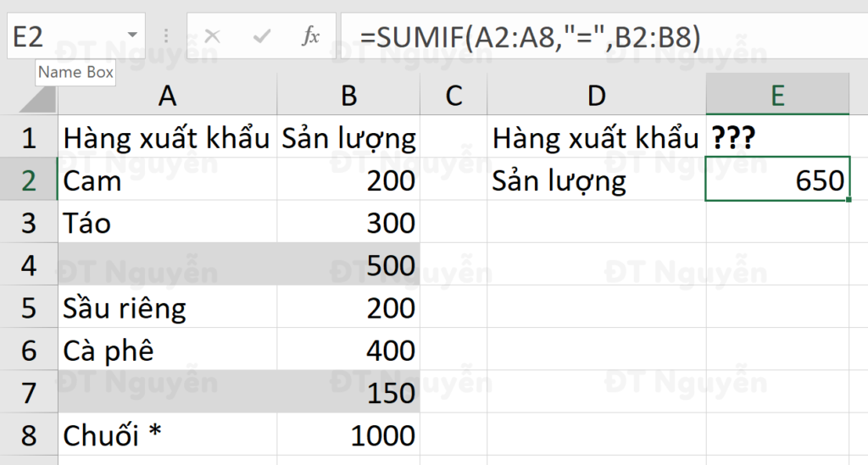This screenshot has width=868, height=465.
Task: Click the Enter checkmark formula icon
Action: point(263,36)
